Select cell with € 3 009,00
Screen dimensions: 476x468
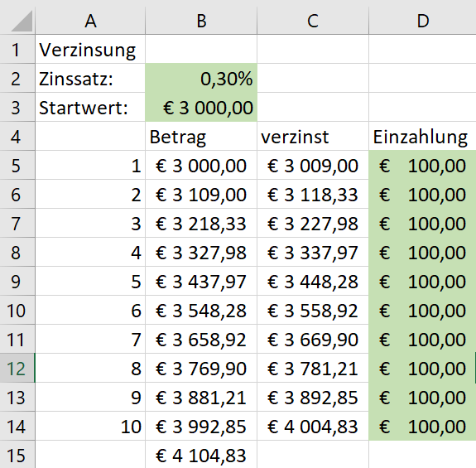click(x=313, y=165)
